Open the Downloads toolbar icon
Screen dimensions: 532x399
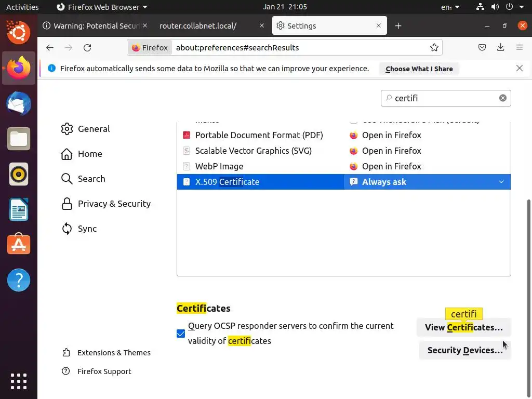(x=500, y=47)
